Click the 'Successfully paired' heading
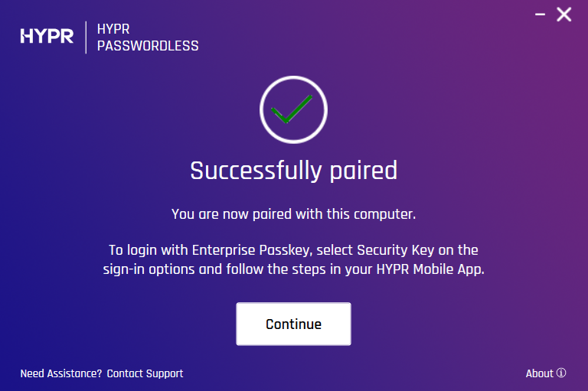Viewport: 588px width, 391px height. (x=293, y=170)
